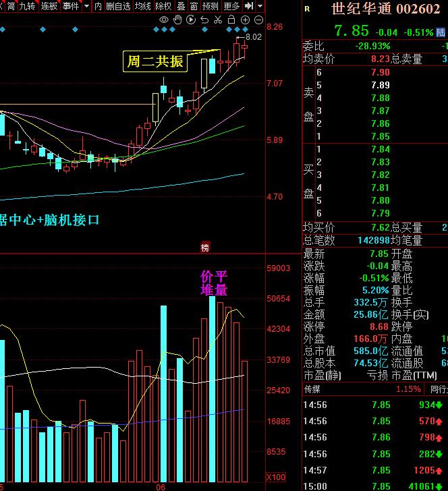This screenshot has width=448, height=491.
Task: Open the 连板 tab
Action: coord(49,5)
